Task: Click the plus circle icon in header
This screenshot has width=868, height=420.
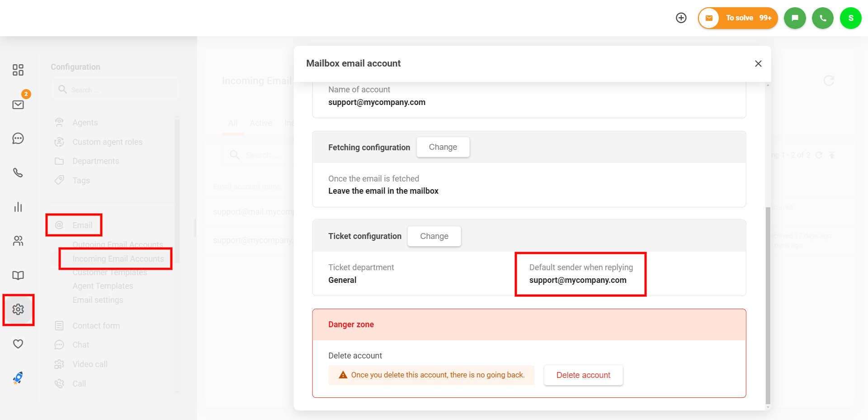Action: coord(681,18)
